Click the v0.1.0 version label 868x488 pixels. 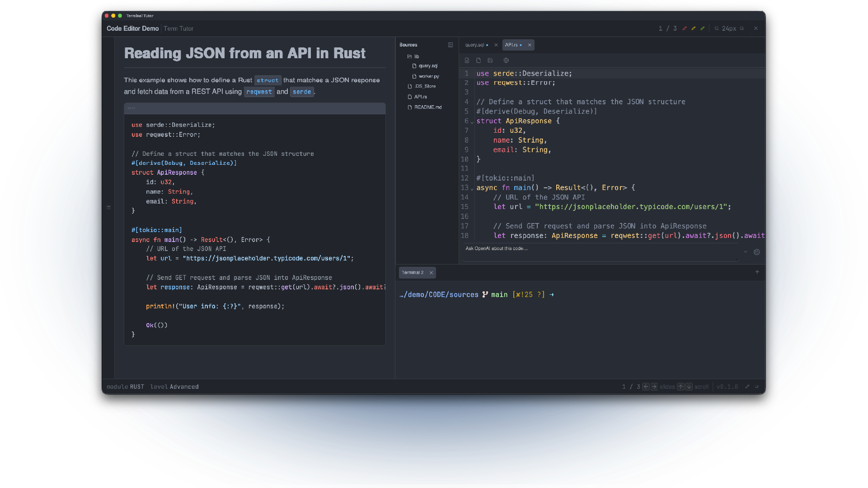pos(727,387)
